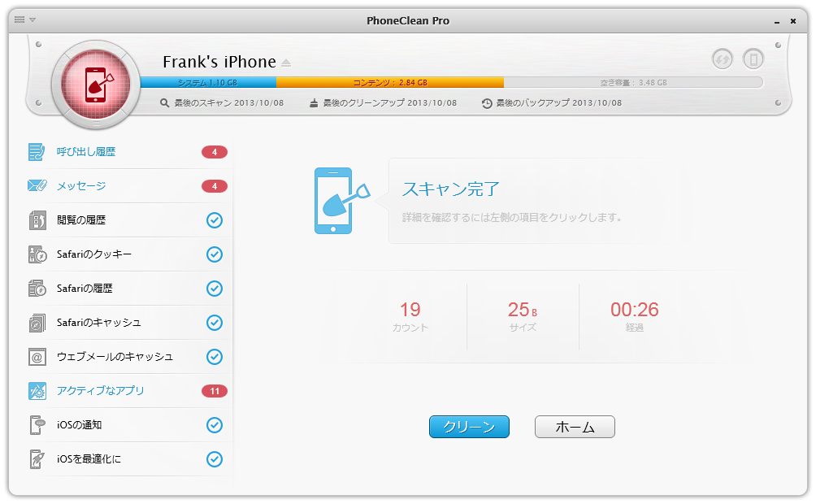This screenshot has width=816, height=504.
Task: Return home with the ホーム button
Action: pos(575,427)
